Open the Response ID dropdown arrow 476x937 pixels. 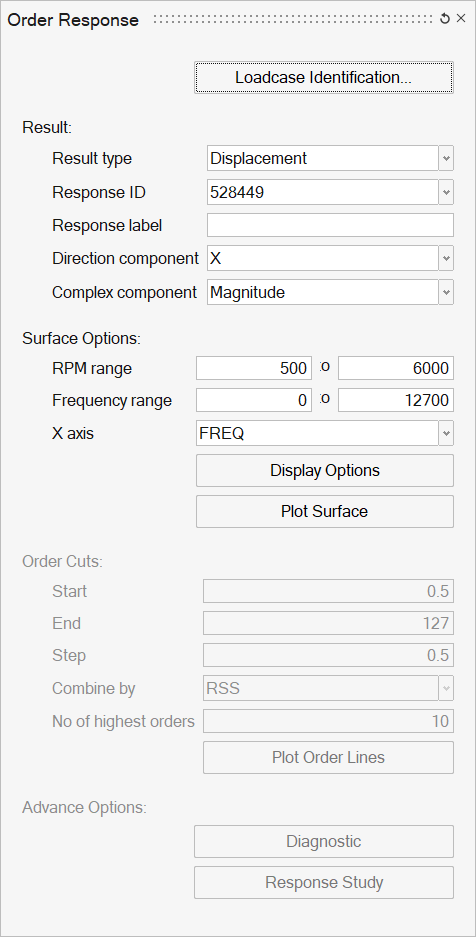click(x=446, y=192)
